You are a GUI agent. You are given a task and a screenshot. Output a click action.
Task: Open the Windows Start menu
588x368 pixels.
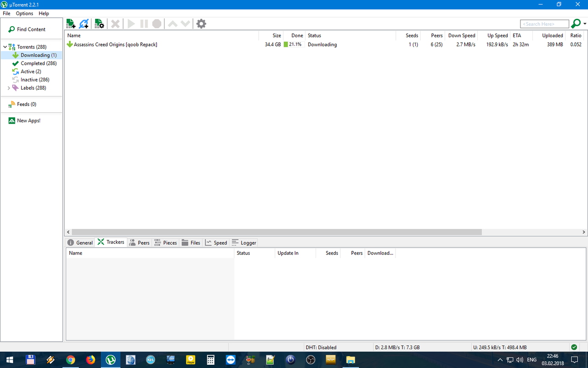tap(10, 360)
